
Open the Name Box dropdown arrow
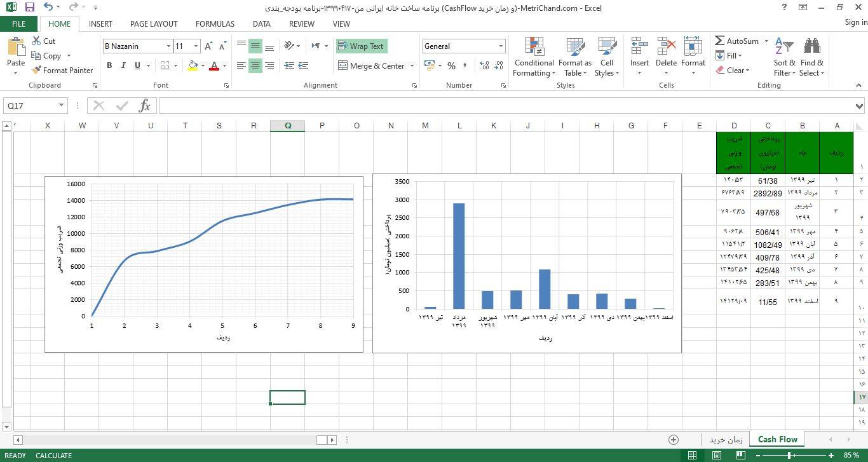click(62, 105)
